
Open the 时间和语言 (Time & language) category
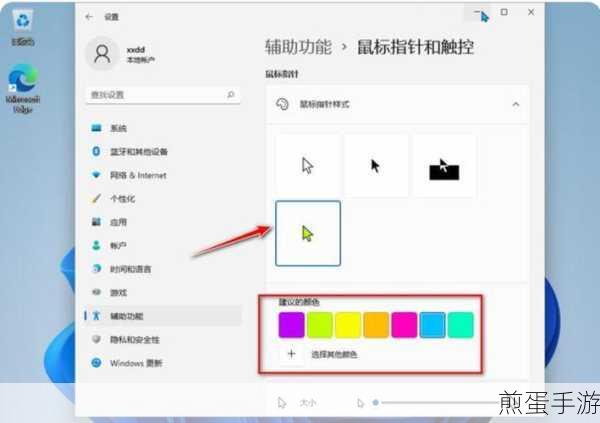[x=163, y=269]
